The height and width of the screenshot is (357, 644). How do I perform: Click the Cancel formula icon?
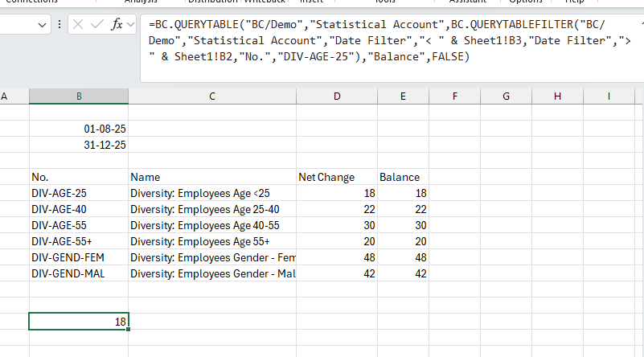(78, 25)
